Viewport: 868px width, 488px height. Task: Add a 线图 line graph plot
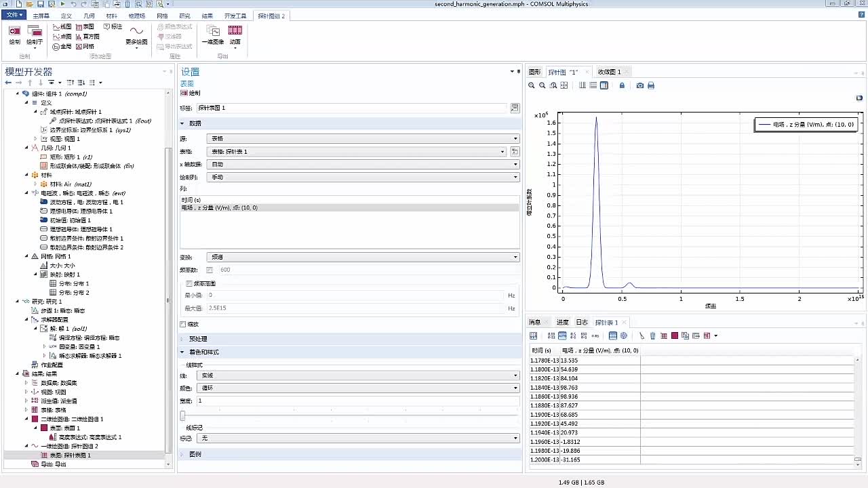point(62,27)
